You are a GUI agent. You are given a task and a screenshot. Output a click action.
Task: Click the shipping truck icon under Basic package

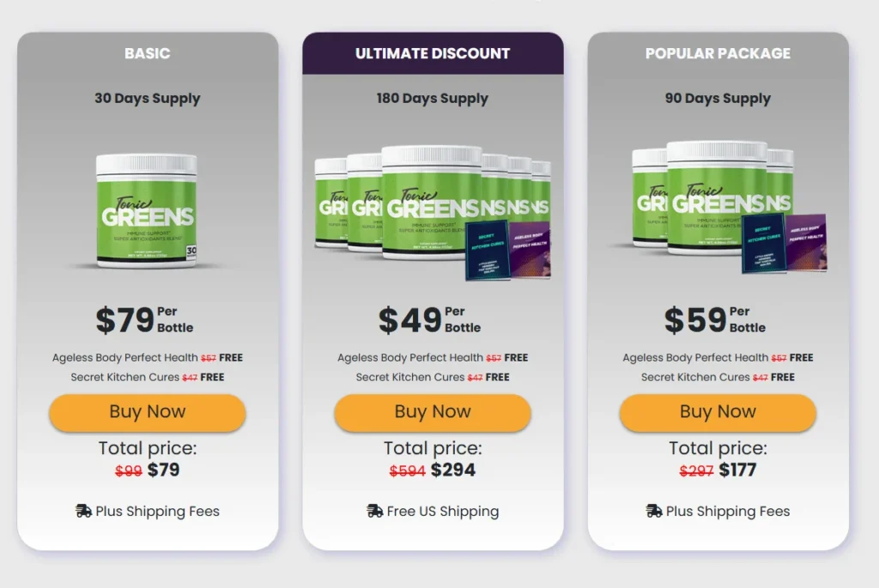[84, 511]
